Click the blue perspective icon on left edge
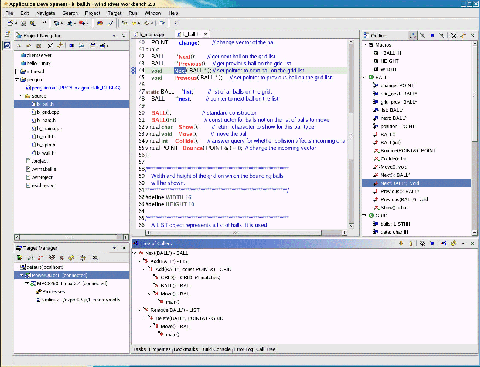Image resolution: width=480 pixels, height=367 pixels. (x=7, y=45)
